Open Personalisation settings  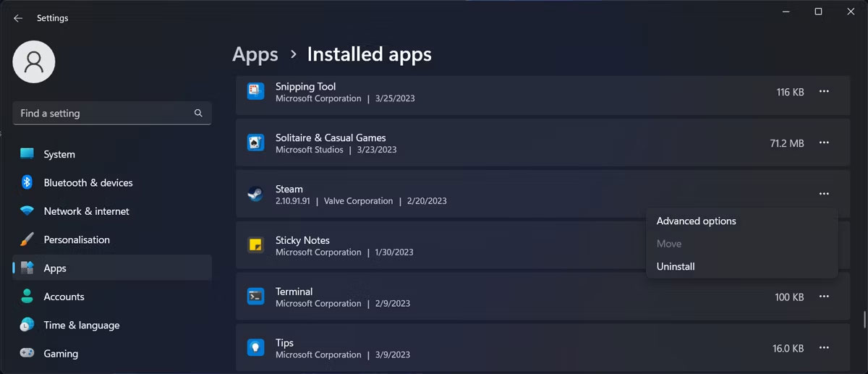pos(112,239)
